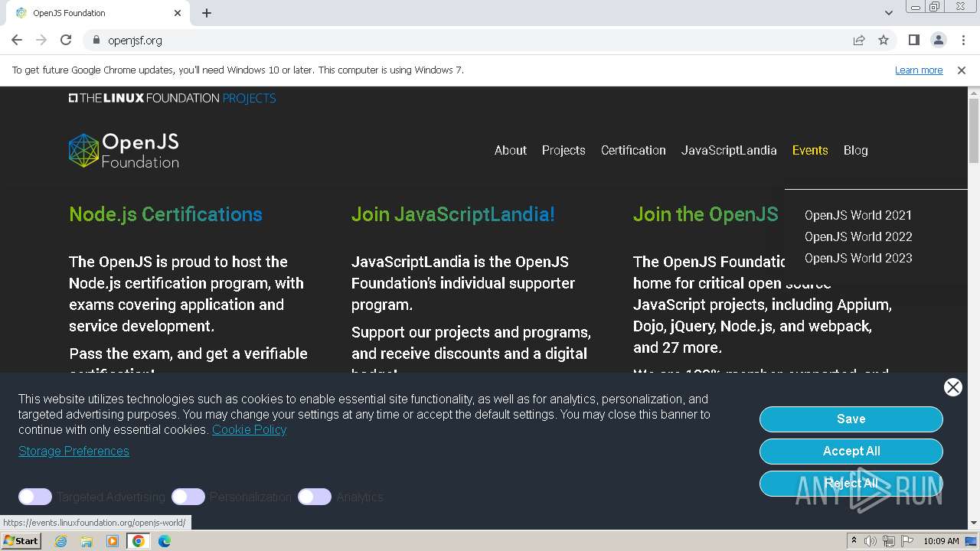This screenshot has width=980, height=551.
Task: Open the Blog menu item
Action: (x=855, y=151)
